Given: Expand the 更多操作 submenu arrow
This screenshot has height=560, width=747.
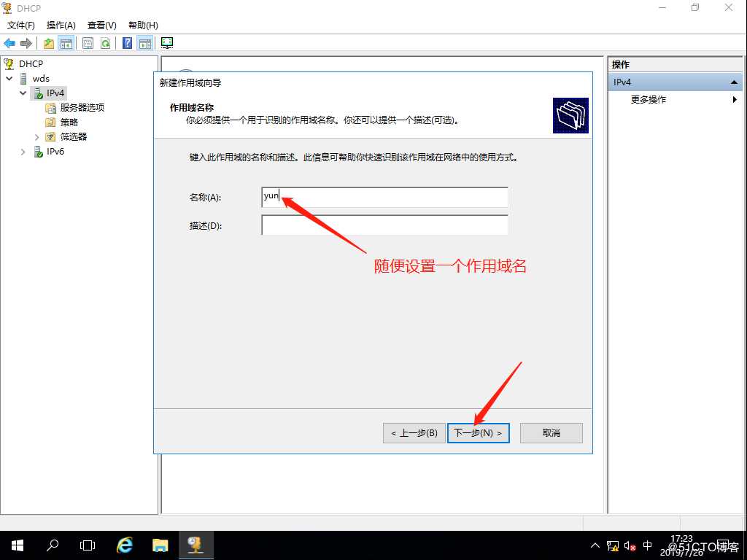Looking at the screenshot, I should [x=735, y=99].
